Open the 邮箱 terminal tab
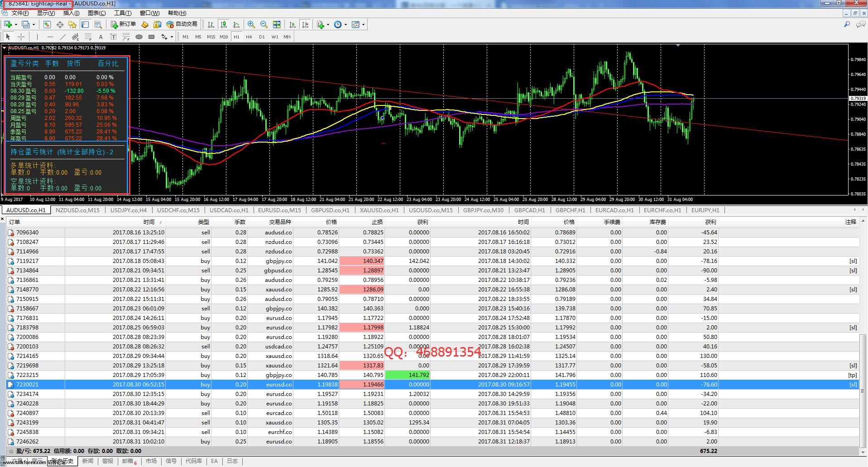Image resolution: width=868 pixels, height=467 pixels. (129, 461)
